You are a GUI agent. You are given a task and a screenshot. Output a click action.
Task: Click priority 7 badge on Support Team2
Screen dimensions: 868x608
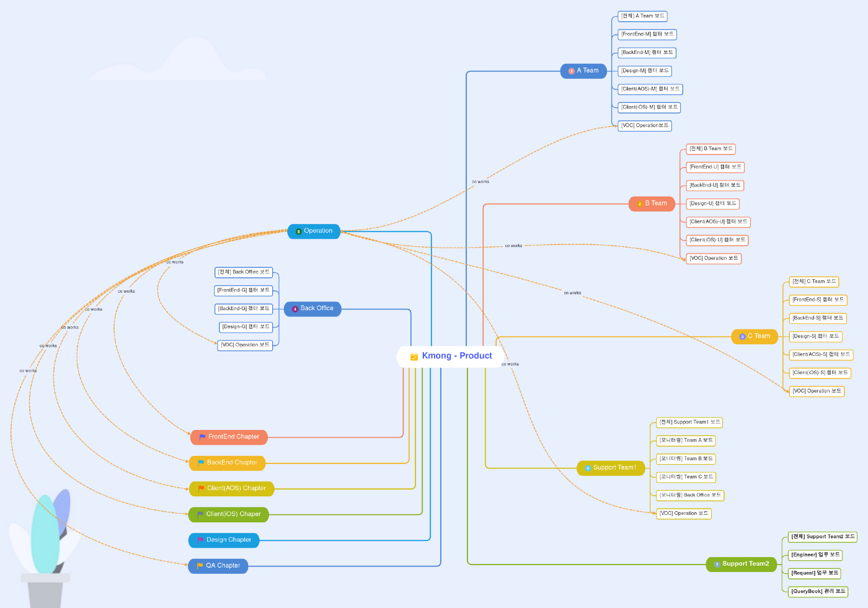pos(717,565)
